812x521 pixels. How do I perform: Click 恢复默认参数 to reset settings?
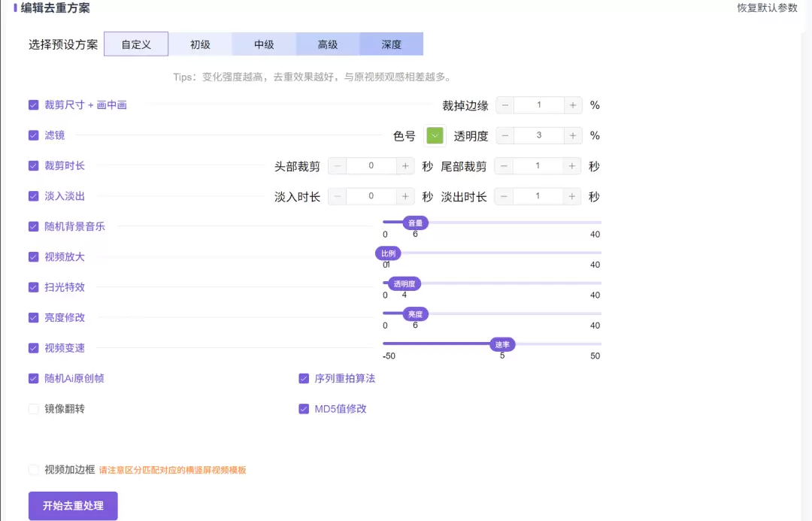point(767,8)
